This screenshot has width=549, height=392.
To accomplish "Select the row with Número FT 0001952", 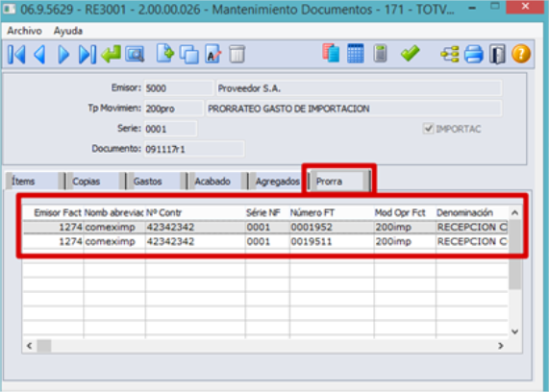I will (265, 227).
